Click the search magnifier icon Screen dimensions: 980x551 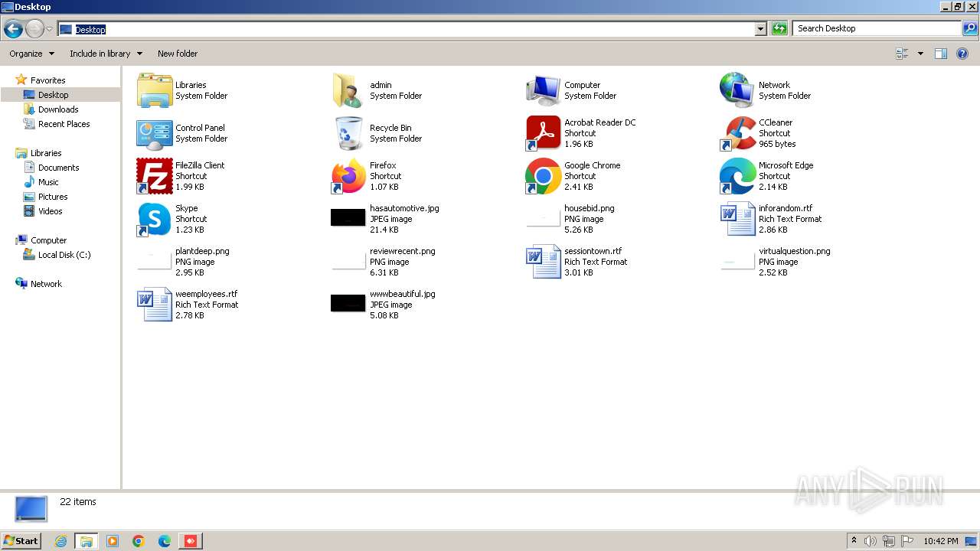pyautogui.click(x=970, y=28)
